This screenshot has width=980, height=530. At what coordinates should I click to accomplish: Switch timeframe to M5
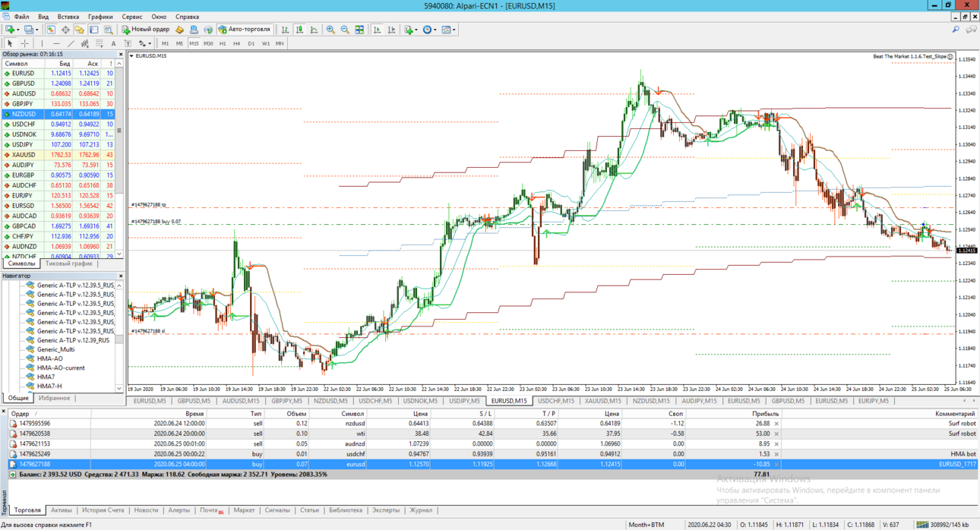click(179, 43)
